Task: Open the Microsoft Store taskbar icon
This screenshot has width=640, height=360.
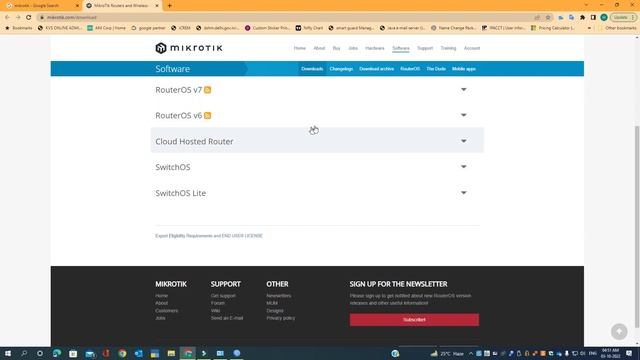Action: point(73,353)
